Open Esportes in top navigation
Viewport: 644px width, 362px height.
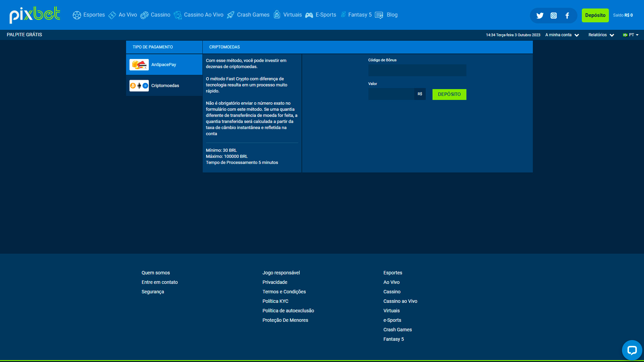point(94,15)
